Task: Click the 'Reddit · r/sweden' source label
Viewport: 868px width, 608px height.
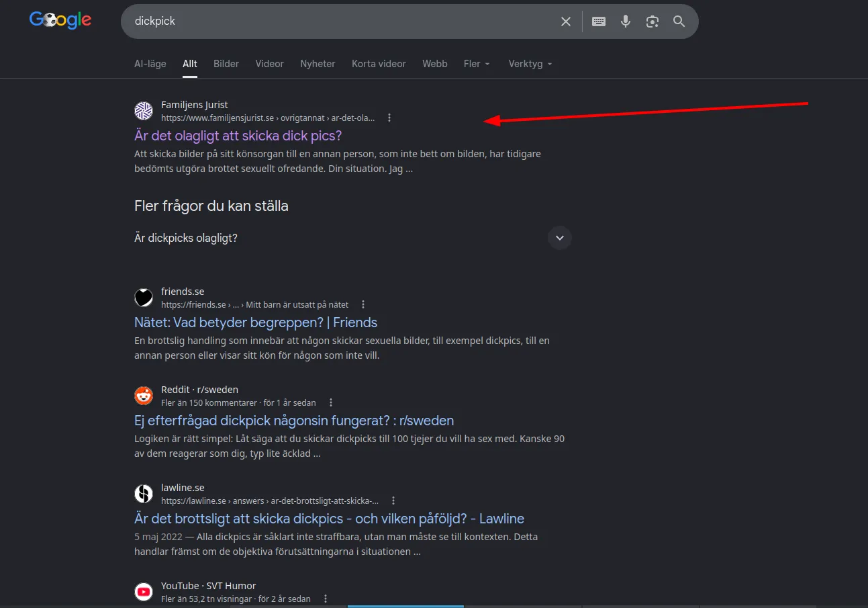Action: [199, 390]
